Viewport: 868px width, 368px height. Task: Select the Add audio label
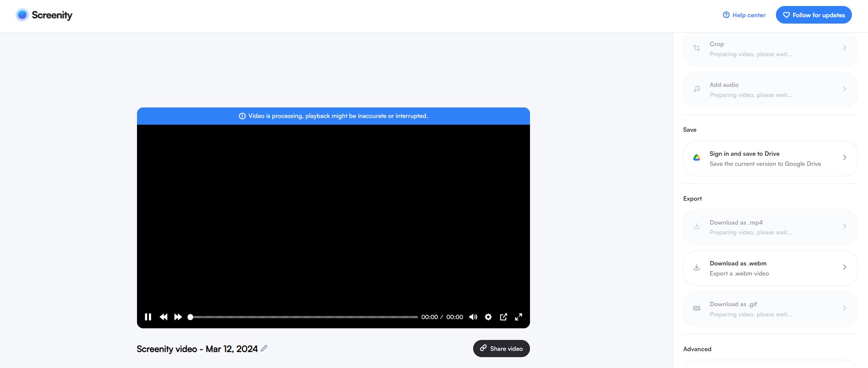(724, 85)
